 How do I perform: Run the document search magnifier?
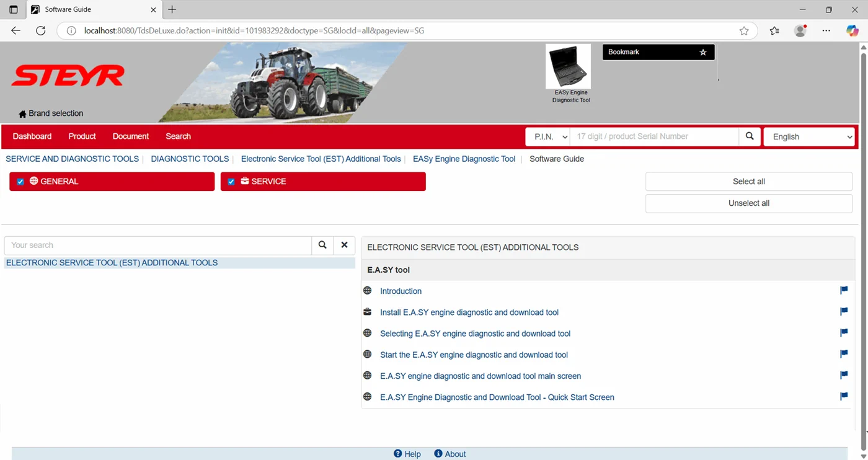(322, 245)
